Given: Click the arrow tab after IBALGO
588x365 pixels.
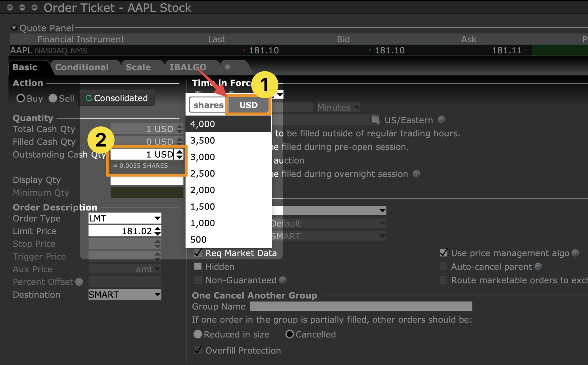Looking at the screenshot, I should [x=227, y=67].
